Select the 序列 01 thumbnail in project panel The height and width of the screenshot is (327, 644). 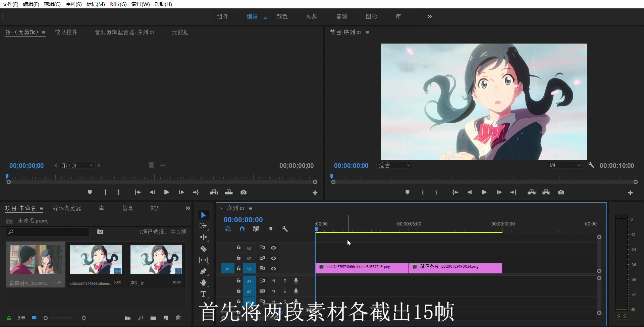156,259
